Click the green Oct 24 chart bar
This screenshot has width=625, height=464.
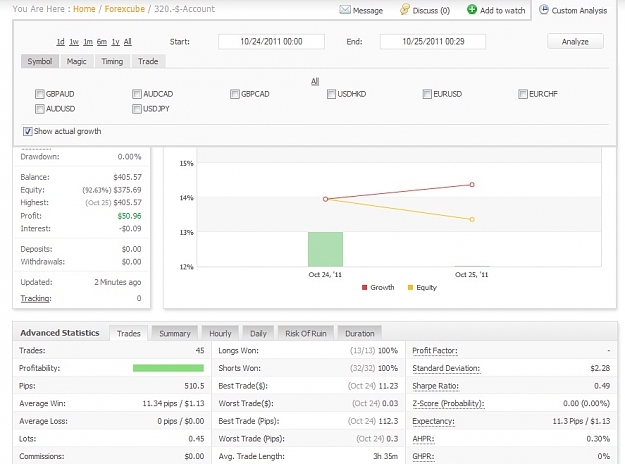(325, 249)
